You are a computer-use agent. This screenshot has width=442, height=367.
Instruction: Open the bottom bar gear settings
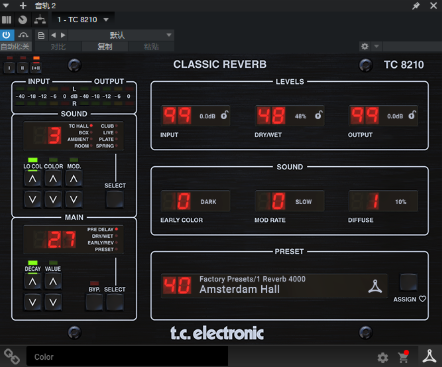coord(383,358)
